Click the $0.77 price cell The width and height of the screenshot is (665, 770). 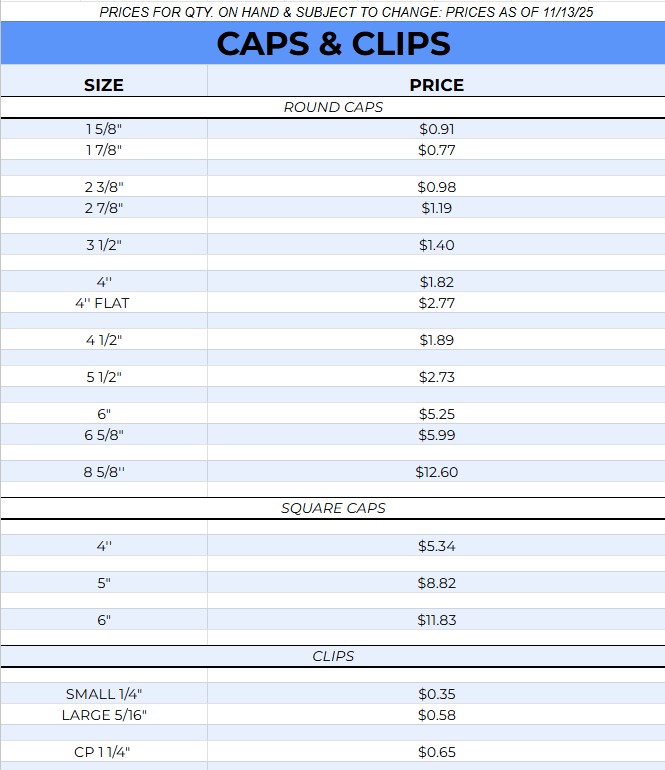pos(436,150)
